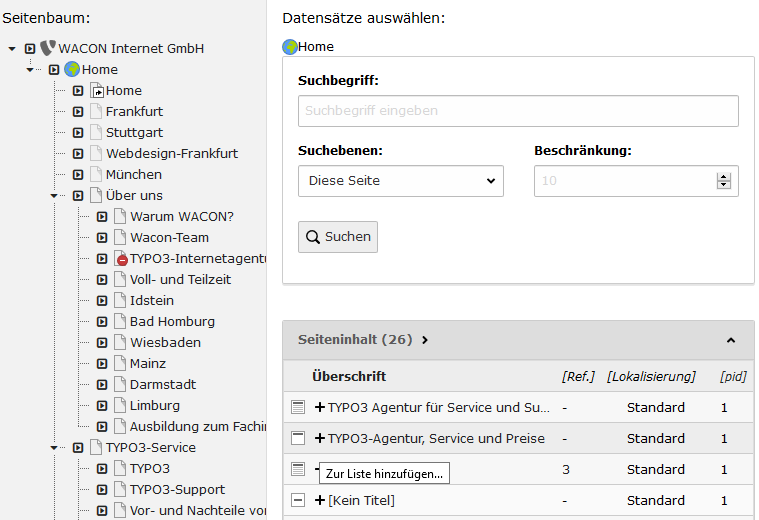Click the Vor- und Nachteile page

point(197,511)
